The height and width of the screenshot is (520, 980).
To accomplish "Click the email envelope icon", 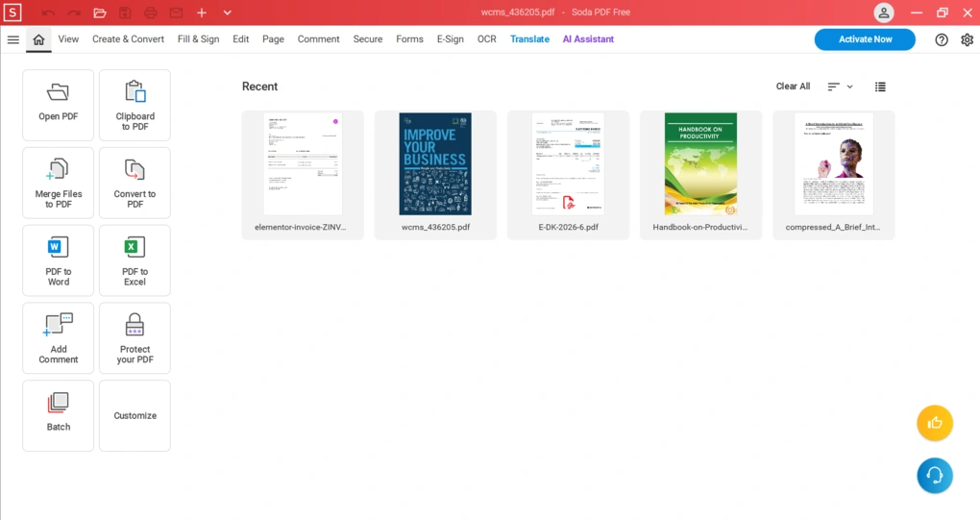I will point(176,13).
